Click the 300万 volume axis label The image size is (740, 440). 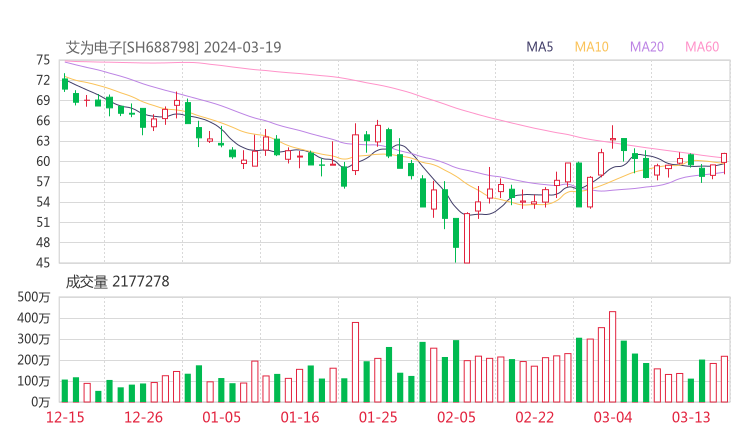point(34,339)
